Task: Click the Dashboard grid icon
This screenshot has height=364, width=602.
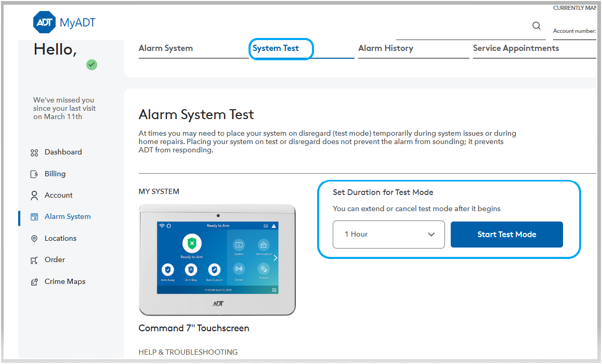Action: coord(34,153)
